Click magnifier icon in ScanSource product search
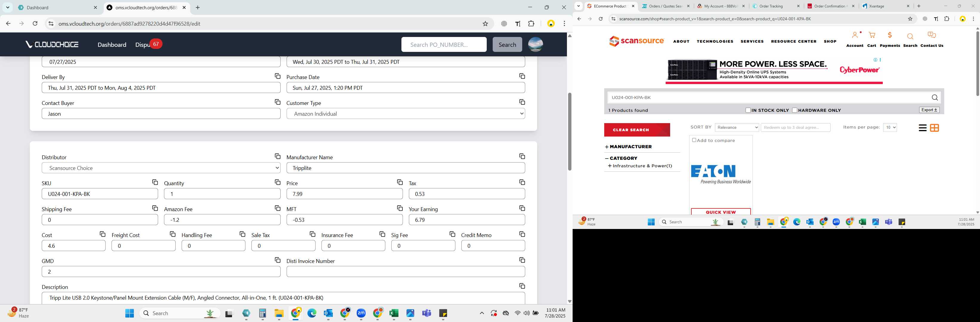The image size is (980, 322). (x=934, y=98)
